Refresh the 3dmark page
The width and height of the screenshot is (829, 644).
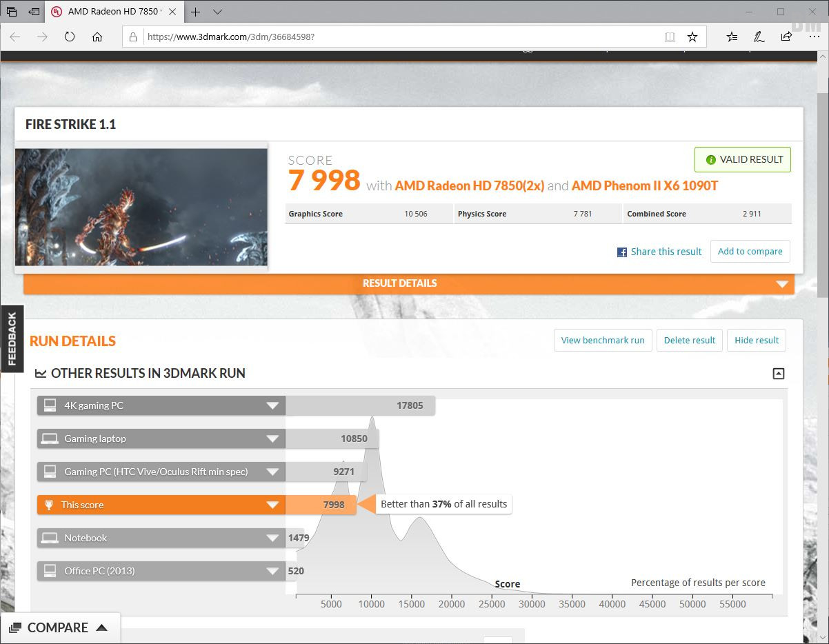pos(70,37)
